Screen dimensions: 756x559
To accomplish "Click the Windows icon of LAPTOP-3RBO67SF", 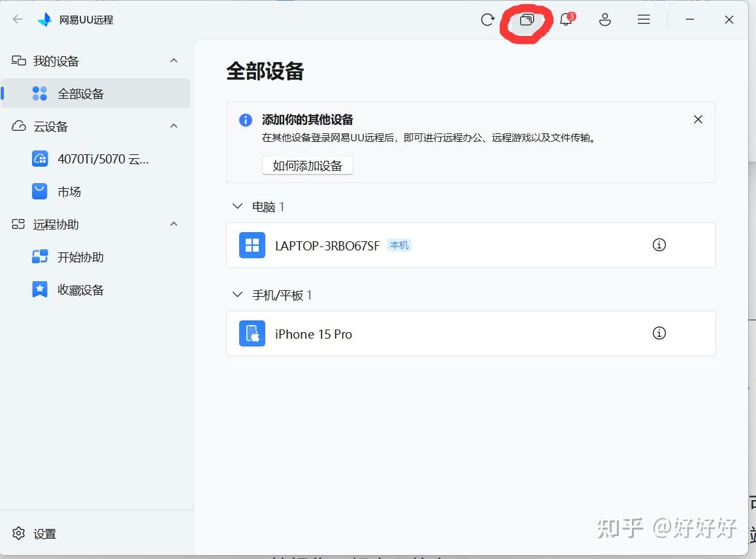I will click(x=252, y=245).
